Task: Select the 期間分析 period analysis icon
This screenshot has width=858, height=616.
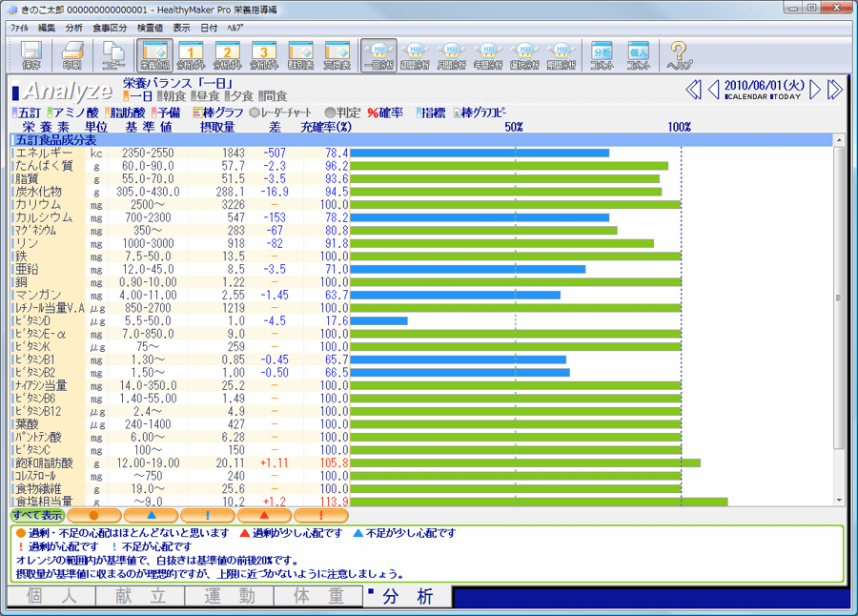Action: [562, 55]
